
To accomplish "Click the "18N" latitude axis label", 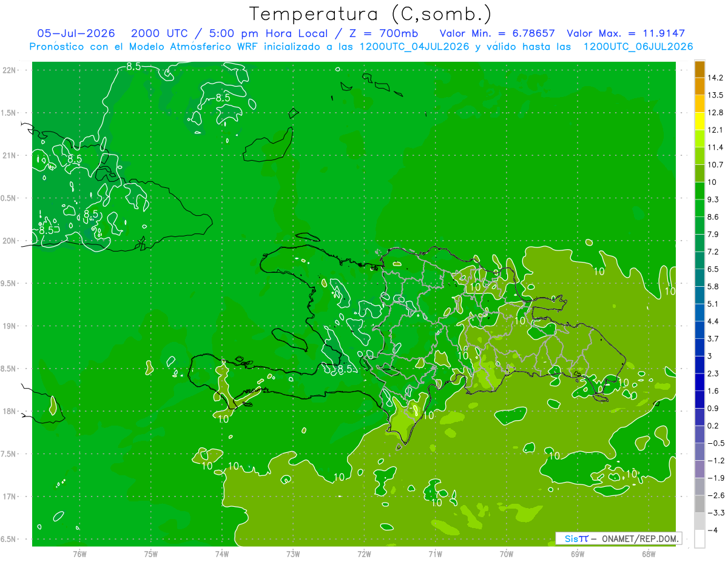I will (10, 412).
